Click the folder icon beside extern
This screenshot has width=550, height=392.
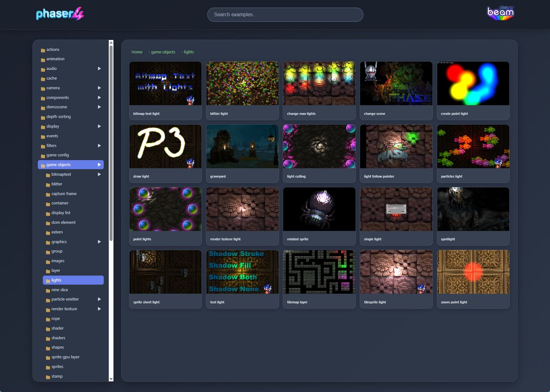(48, 233)
